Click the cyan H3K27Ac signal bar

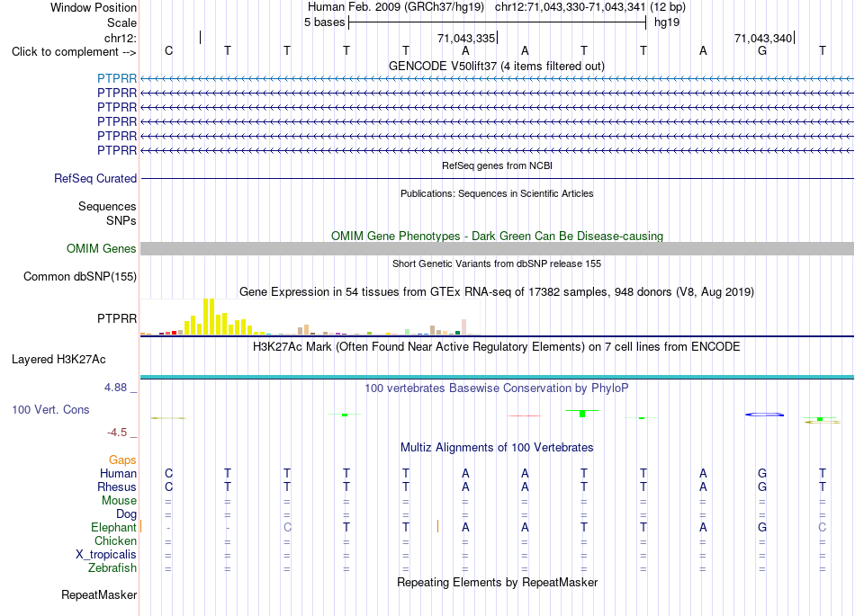(x=498, y=377)
